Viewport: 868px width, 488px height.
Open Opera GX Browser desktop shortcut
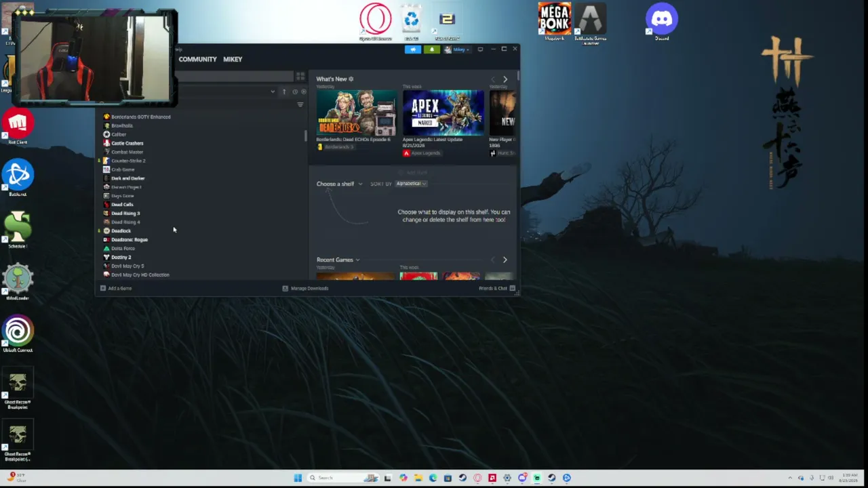tap(375, 21)
